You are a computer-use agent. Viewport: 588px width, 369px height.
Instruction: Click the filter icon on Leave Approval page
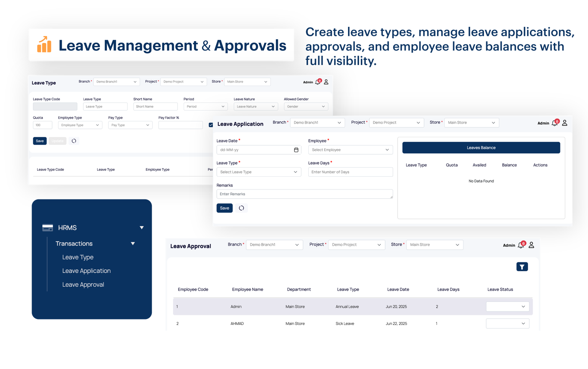tap(522, 267)
